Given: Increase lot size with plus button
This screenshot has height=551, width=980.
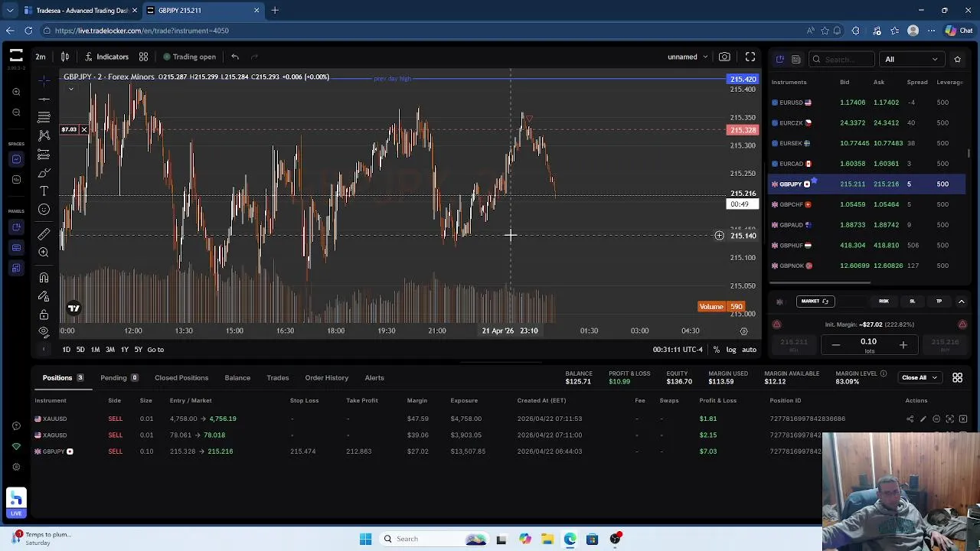Looking at the screenshot, I should (903, 345).
